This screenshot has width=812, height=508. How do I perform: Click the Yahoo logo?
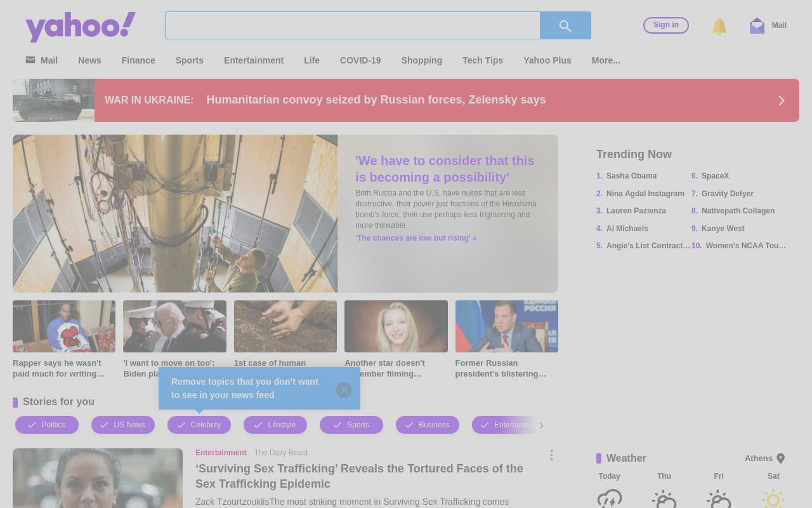(x=81, y=27)
